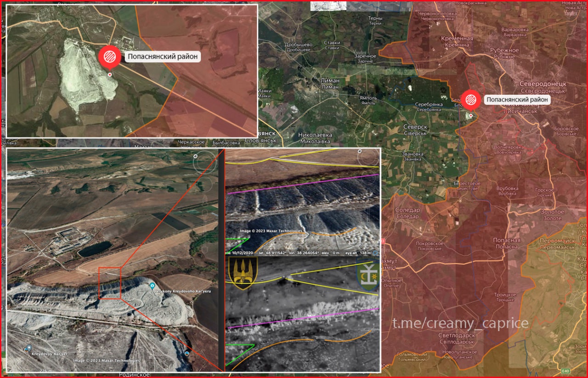Click the Николаевка label
588x378 pixels.
[x=315, y=135]
